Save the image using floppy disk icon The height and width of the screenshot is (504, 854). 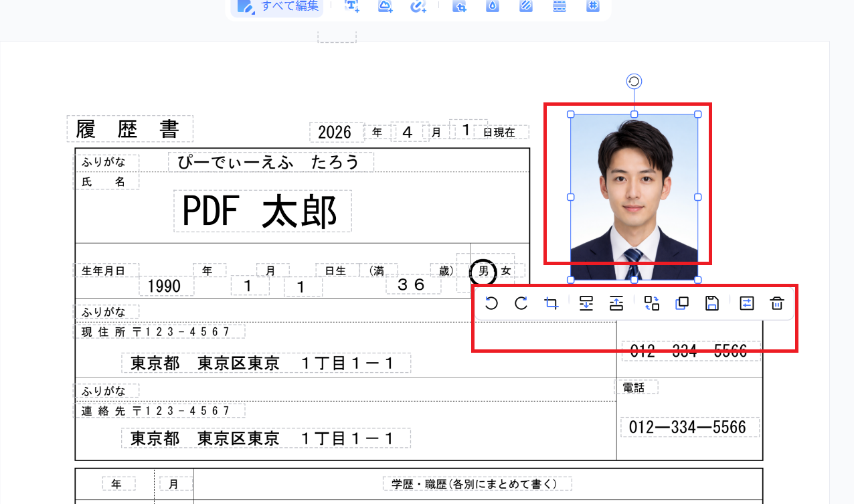(x=712, y=304)
